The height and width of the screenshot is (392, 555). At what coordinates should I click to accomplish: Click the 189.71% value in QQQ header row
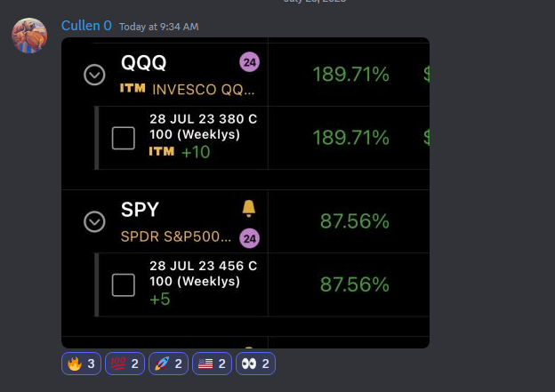click(350, 75)
